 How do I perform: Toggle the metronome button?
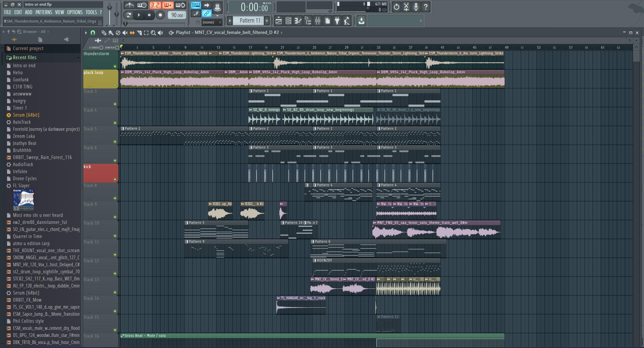coord(130,5)
